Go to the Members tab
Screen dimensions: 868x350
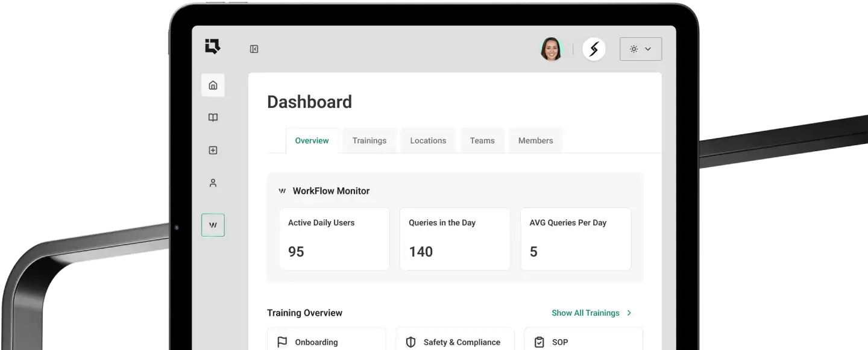535,141
